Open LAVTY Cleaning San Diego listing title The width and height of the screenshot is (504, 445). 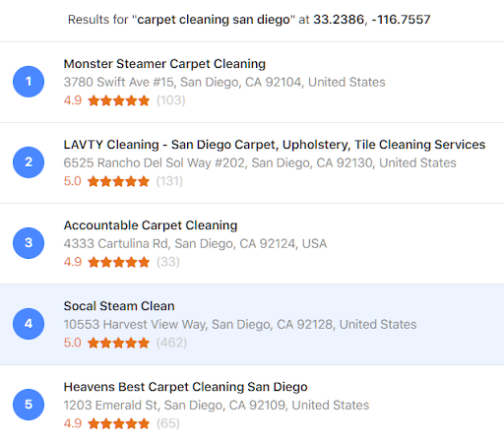[275, 145]
